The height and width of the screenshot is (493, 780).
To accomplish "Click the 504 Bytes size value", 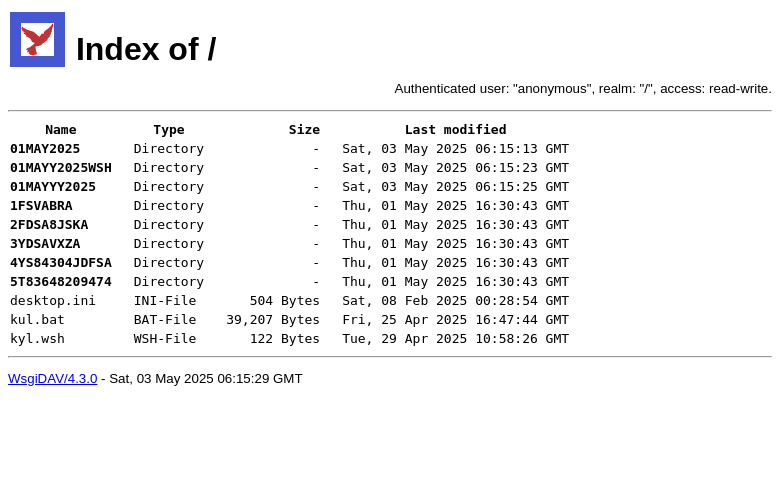I will (285, 300).
